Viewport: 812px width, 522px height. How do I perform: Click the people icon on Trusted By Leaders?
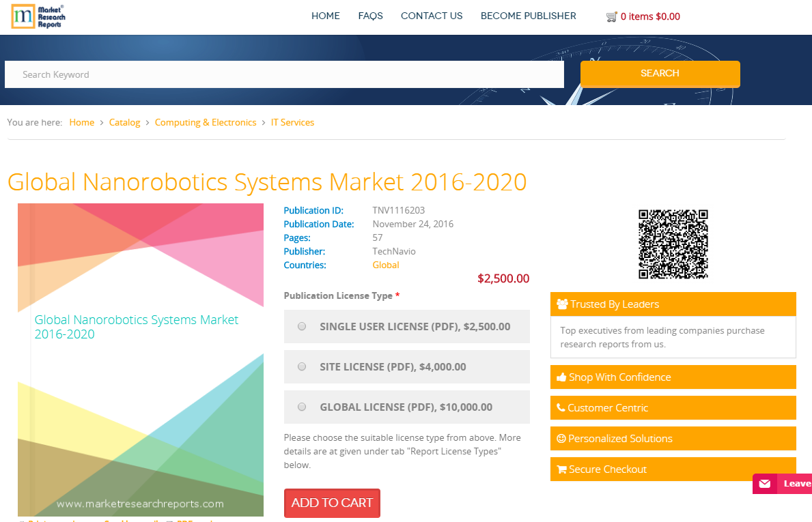pyautogui.click(x=563, y=304)
